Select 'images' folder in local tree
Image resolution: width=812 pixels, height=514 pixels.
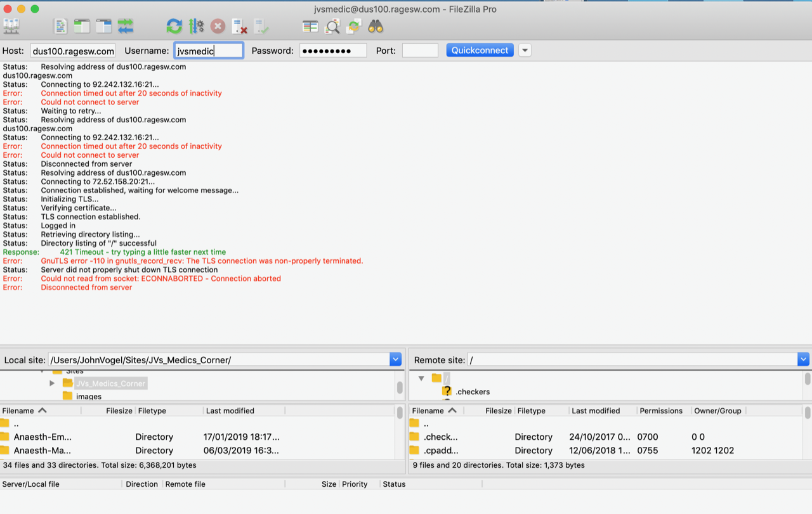89,397
